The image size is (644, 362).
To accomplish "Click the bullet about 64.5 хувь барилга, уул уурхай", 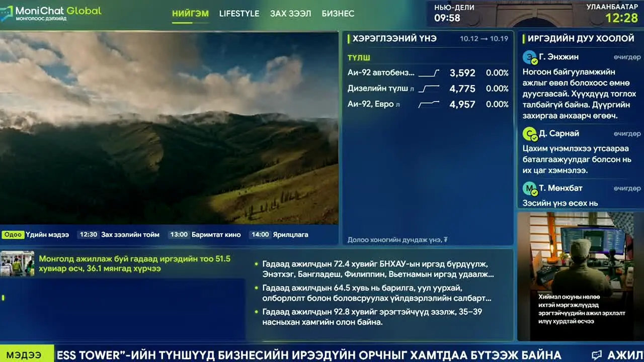I will click(x=377, y=293).
